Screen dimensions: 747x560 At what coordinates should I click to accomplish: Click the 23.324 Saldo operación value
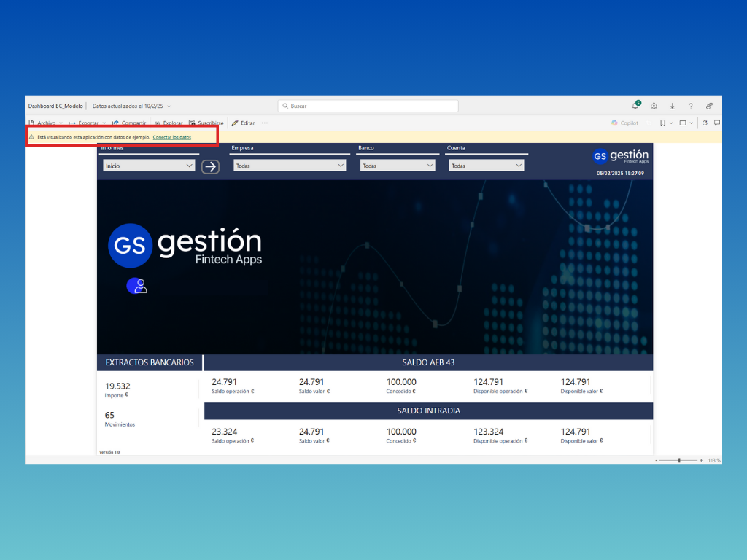pos(225,432)
